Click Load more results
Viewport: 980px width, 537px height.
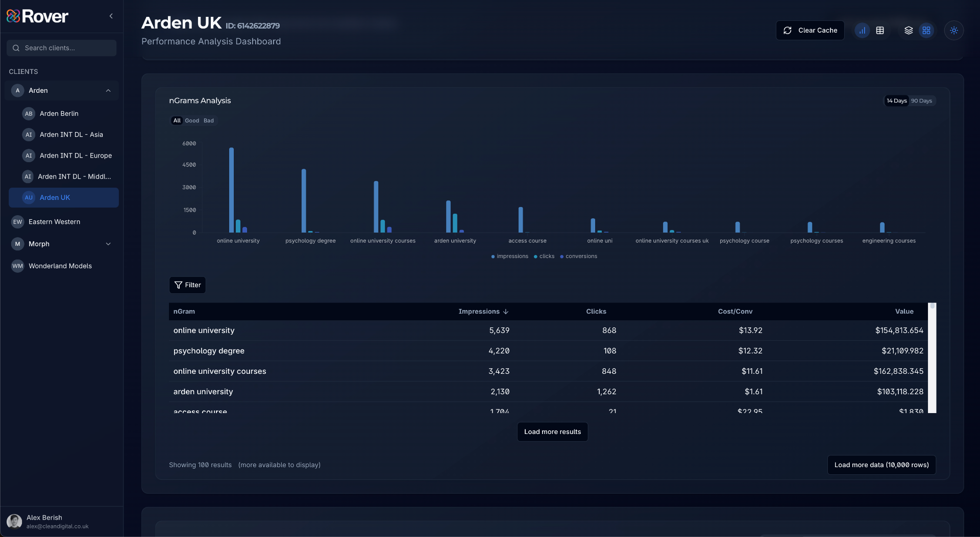pyautogui.click(x=552, y=432)
